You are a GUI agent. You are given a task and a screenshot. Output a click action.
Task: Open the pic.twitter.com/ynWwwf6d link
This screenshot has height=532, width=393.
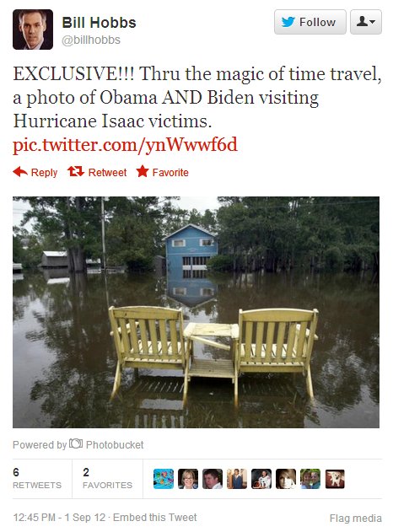tap(125, 145)
